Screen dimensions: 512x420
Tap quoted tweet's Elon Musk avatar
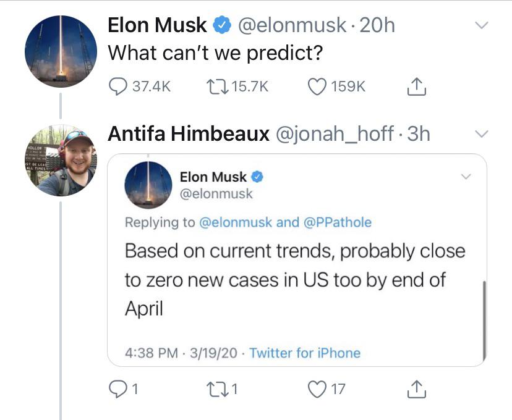[148, 185]
